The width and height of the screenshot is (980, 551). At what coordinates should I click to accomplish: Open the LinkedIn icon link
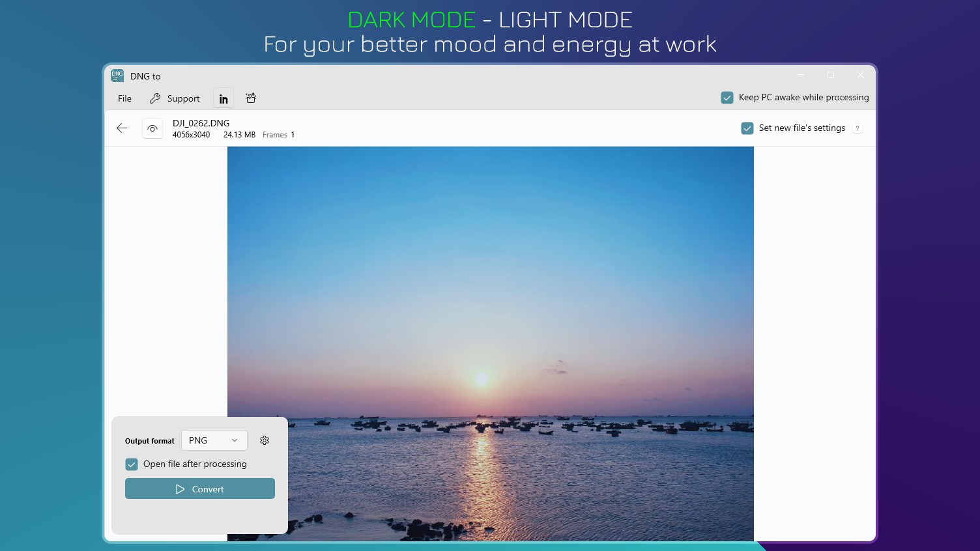(x=223, y=99)
